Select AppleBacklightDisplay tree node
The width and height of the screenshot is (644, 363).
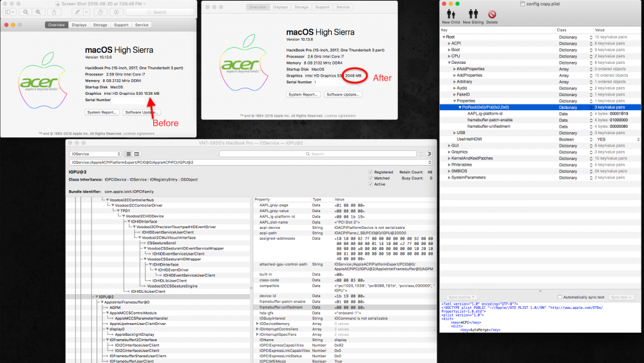tap(135, 335)
